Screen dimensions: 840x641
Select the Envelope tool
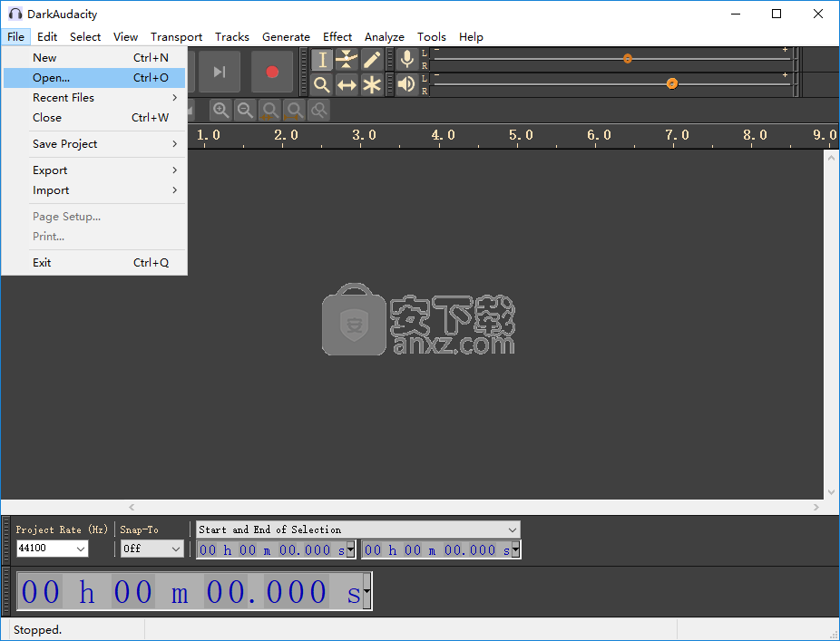pos(347,60)
